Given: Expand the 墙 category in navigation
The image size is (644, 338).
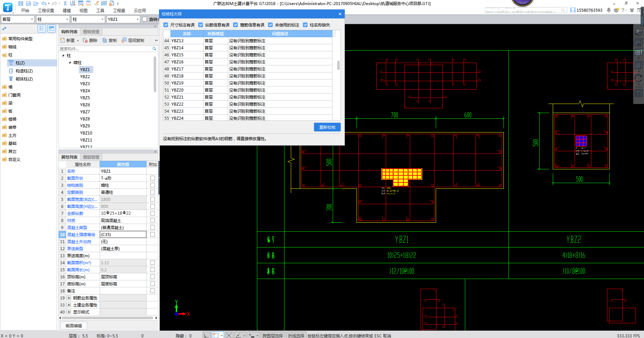Looking at the screenshot, I should pos(4,87).
